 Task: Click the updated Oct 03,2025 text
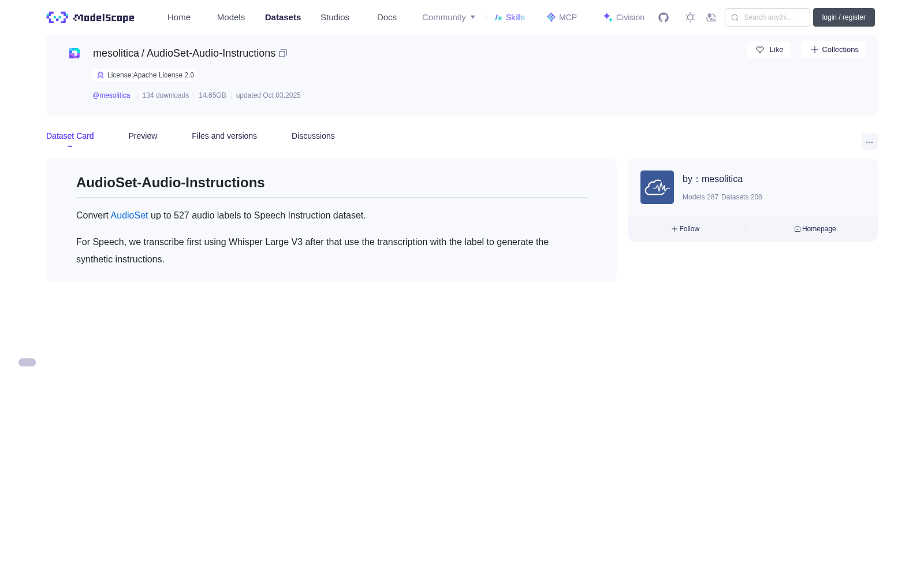(269, 95)
